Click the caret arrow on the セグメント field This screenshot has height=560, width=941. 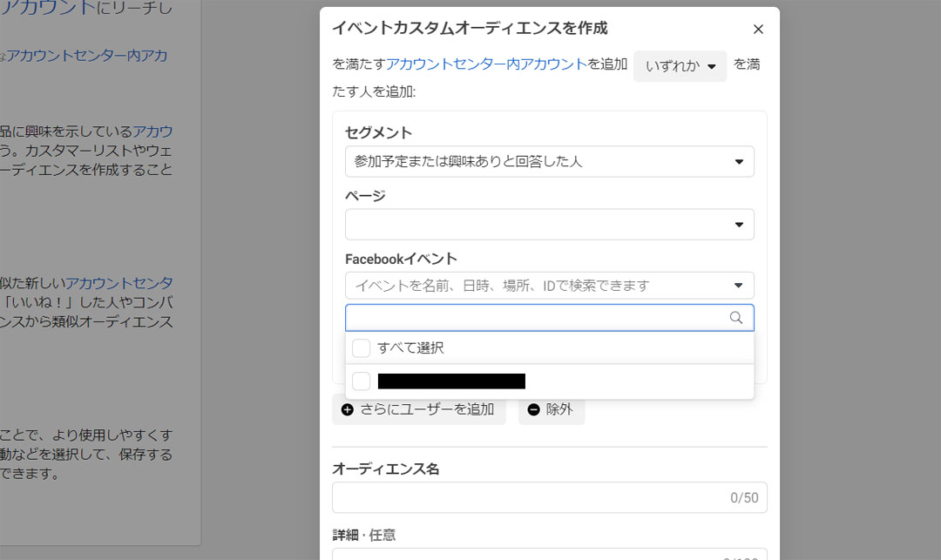[x=739, y=162]
